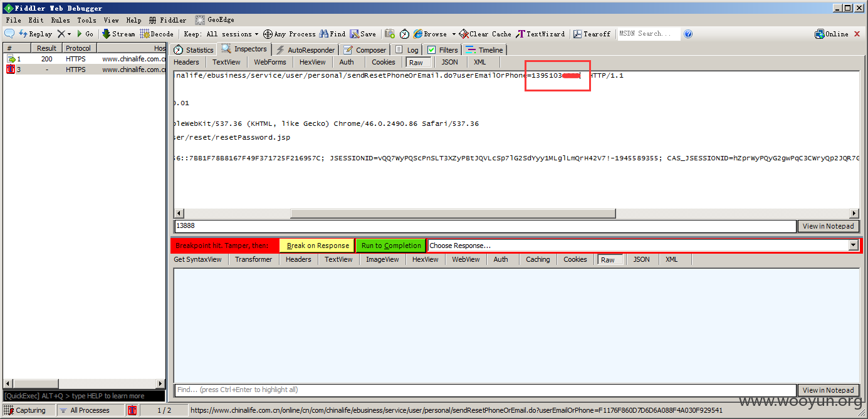Select session 1 with result 200
The width and height of the screenshot is (868, 419).
[85, 59]
